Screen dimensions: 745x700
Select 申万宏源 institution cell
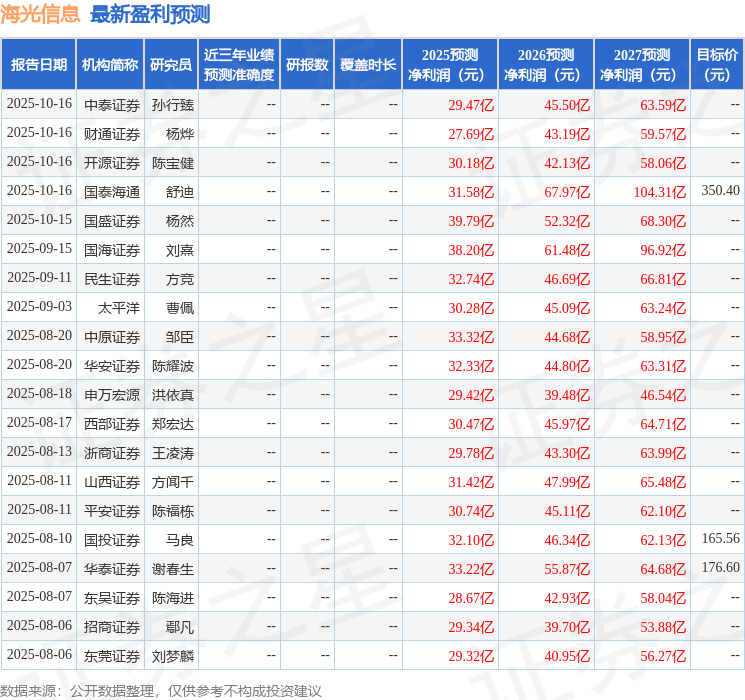coord(112,395)
